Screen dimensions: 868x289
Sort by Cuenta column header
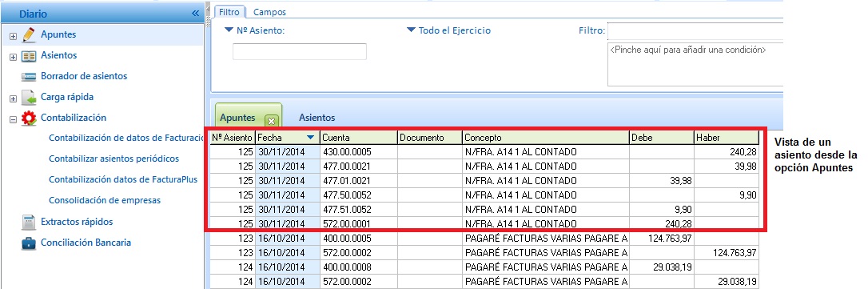coord(359,138)
